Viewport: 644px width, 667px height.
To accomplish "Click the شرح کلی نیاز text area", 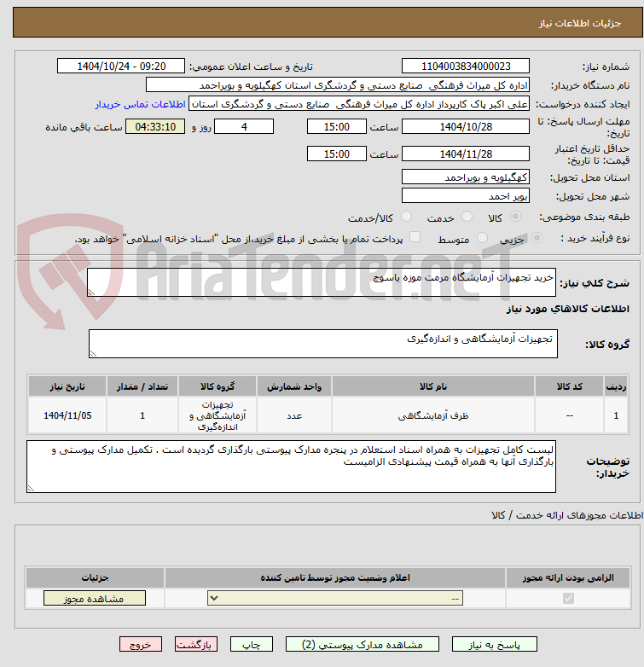I will (x=322, y=282).
